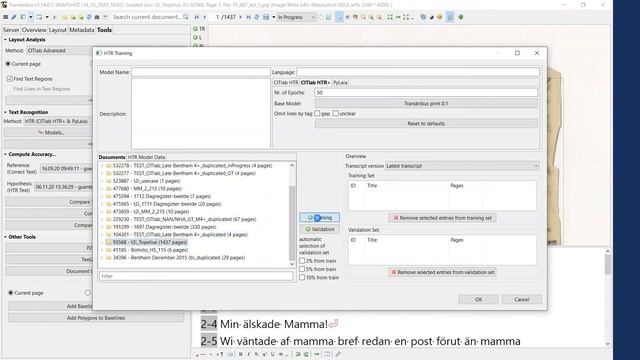The image size is (640, 360).
Task: Click the save transcript disk icon
Action: pos(266,17)
